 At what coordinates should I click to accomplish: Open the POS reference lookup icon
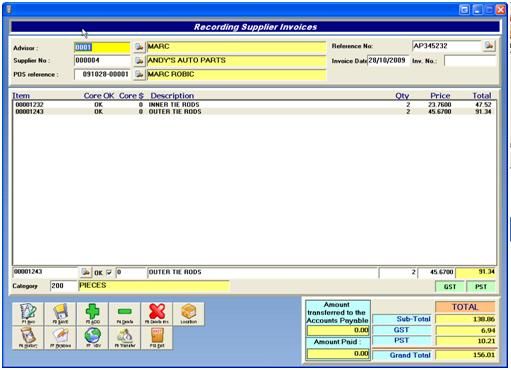pos(139,74)
